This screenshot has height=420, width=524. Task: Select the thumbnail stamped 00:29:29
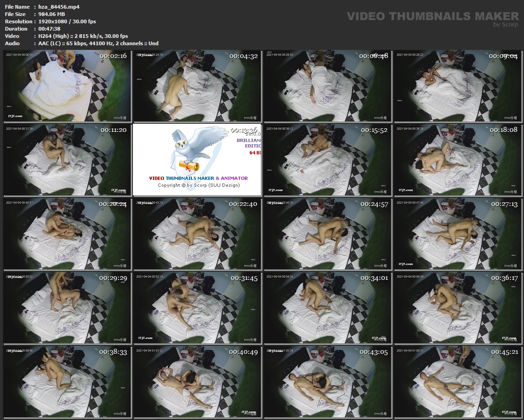[x=68, y=308]
